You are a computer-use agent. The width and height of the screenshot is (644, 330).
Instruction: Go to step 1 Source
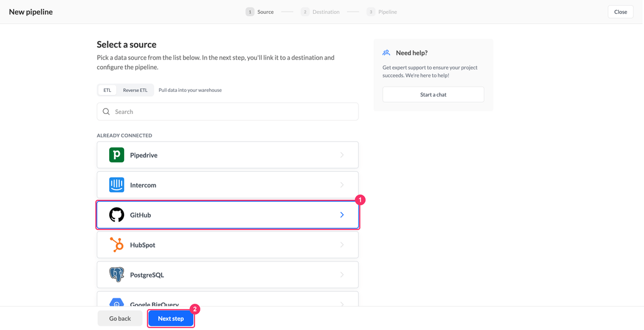click(259, 12)
